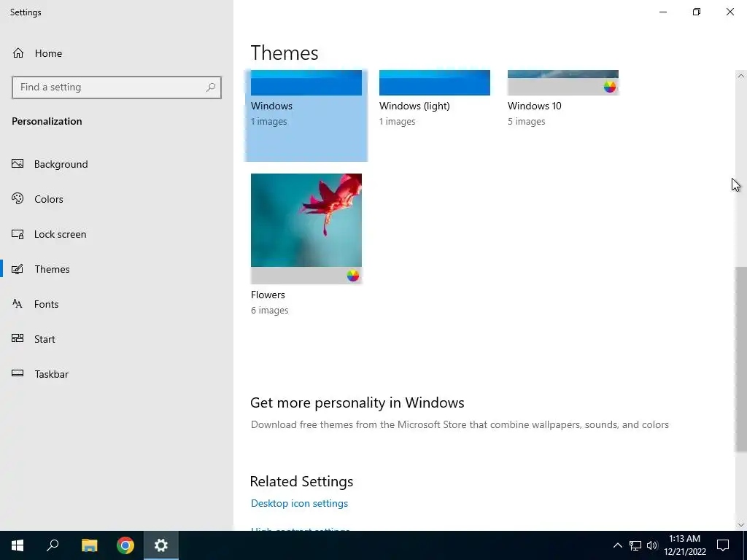Viewport: 747px width, 560px height.
Task: Open the Windows Start menu
Action: pyautogui.click(x=18, y=545)
